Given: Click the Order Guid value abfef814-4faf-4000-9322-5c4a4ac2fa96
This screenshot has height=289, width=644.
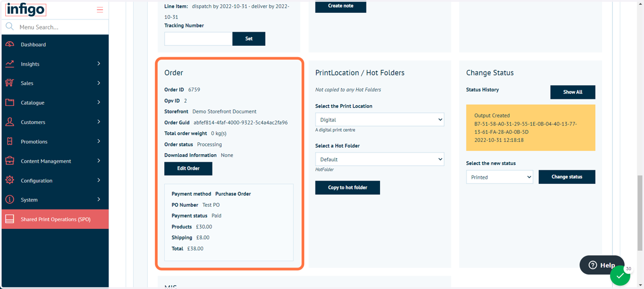Looking at the screenshot, I should click(x=240, y=122).
